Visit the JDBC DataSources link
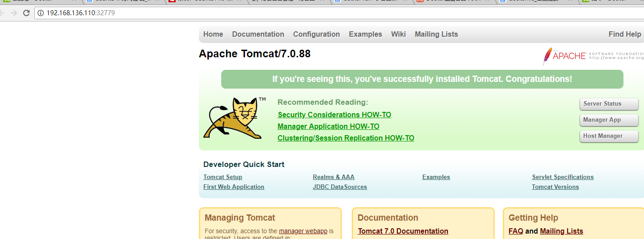 (340, 187)
